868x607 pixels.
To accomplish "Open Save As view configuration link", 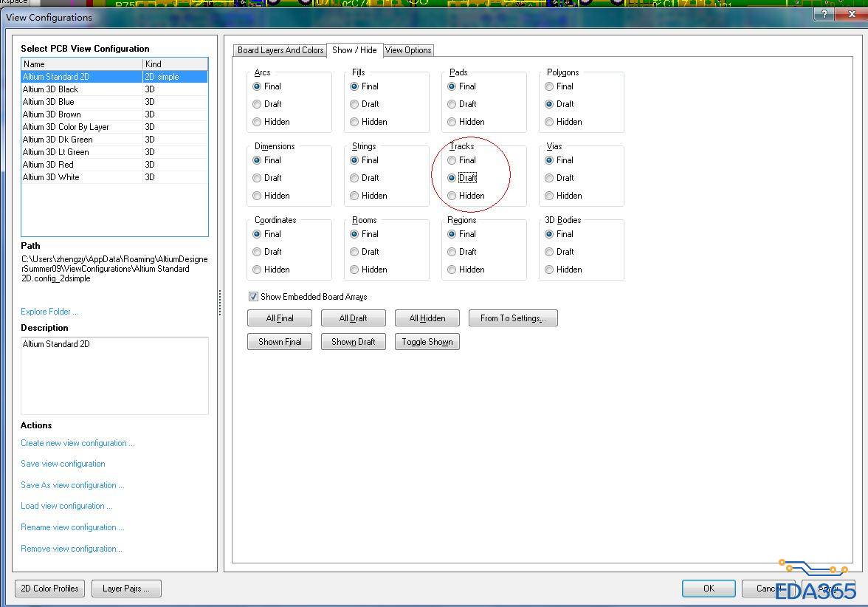I will coord(72,485).
